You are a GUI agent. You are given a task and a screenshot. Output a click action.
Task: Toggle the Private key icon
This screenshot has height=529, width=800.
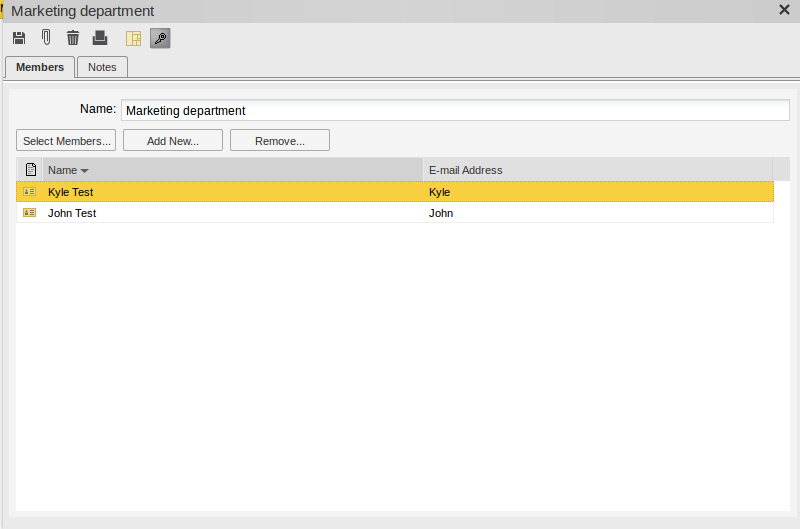click(160, 38)
